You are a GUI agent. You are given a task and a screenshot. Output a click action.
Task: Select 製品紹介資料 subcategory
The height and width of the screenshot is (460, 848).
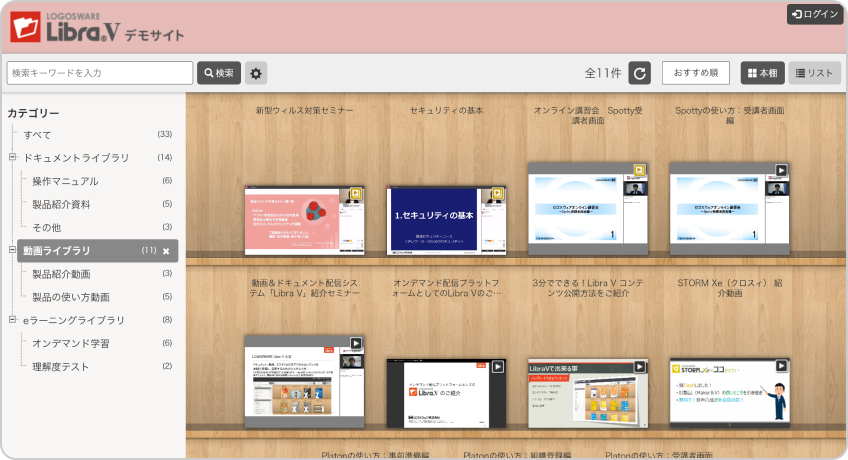(61, 204)
